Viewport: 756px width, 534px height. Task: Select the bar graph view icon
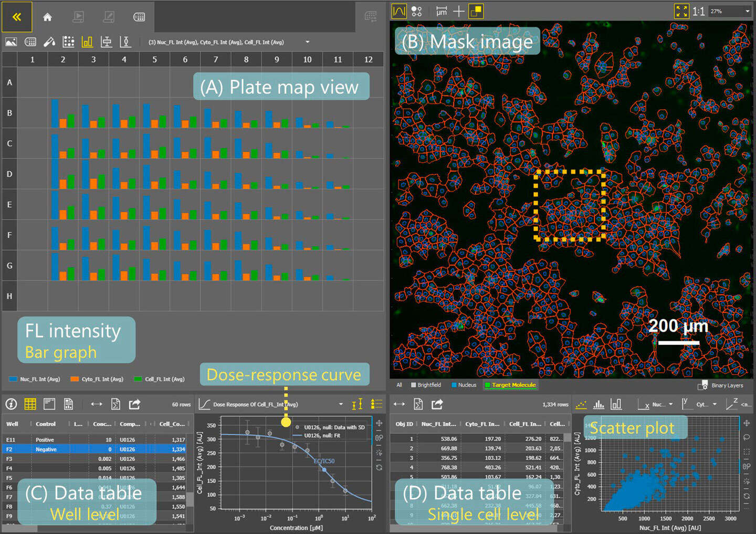[87, 41]
